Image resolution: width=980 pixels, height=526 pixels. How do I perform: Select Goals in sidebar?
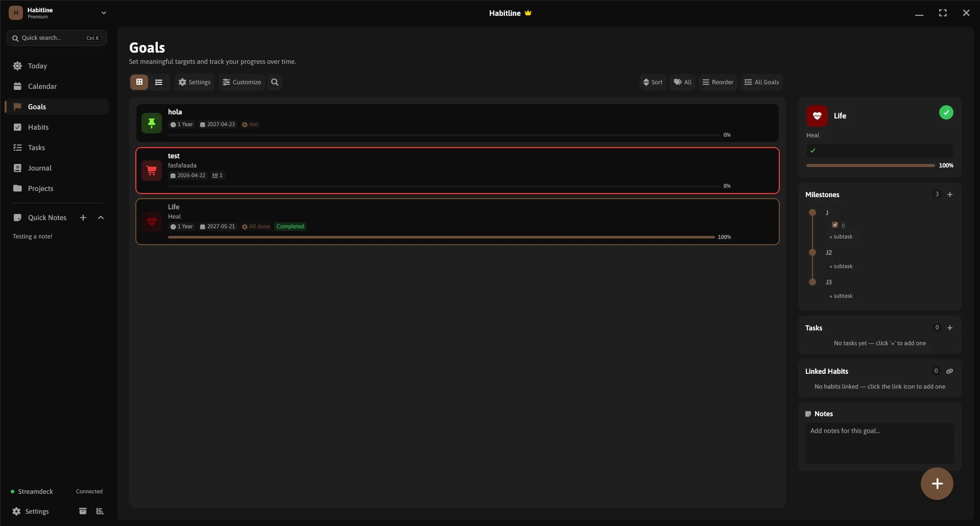point(57,107)
